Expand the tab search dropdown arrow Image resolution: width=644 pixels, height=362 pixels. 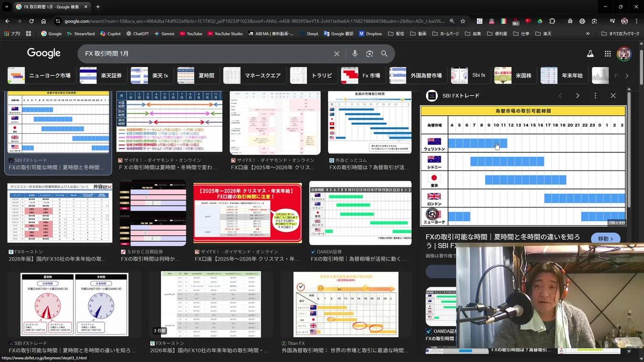tap(7, 7)
